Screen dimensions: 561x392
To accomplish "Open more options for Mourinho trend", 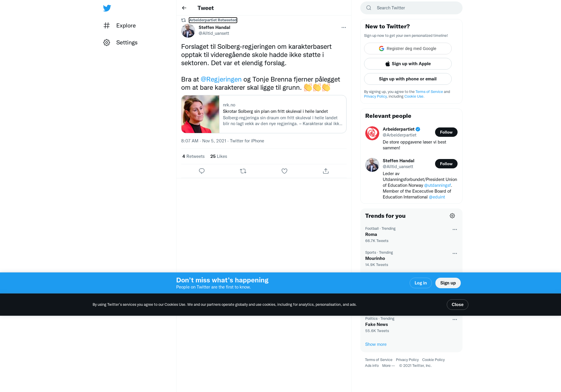I will click(455, 253).
